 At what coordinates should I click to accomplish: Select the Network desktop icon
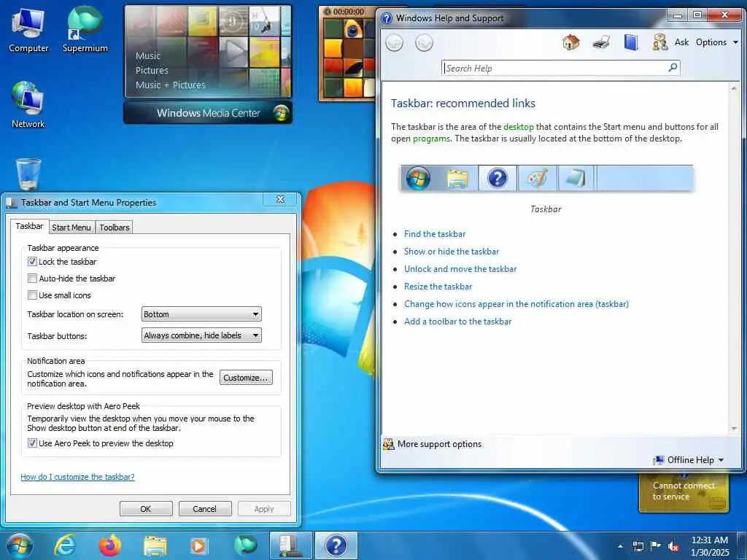coord(28,105)
